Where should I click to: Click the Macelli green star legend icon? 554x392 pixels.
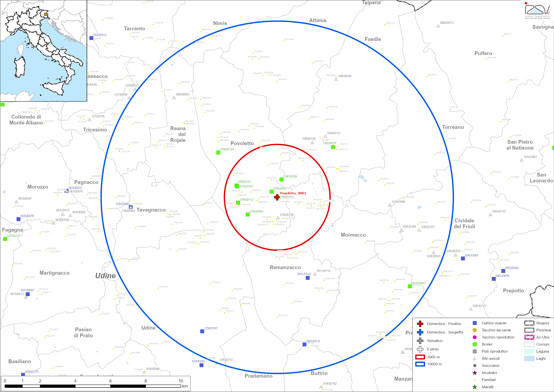pyautogui.click(x=475, y=387)
